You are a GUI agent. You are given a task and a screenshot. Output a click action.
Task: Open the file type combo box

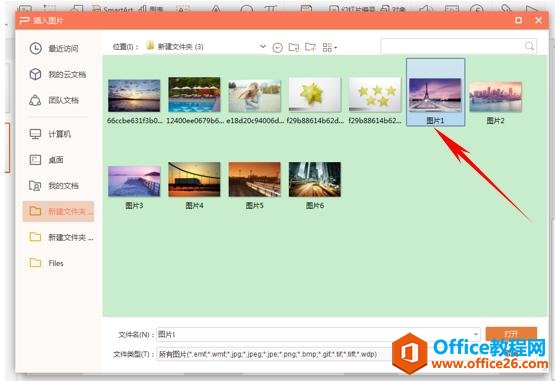pos(274,354)
